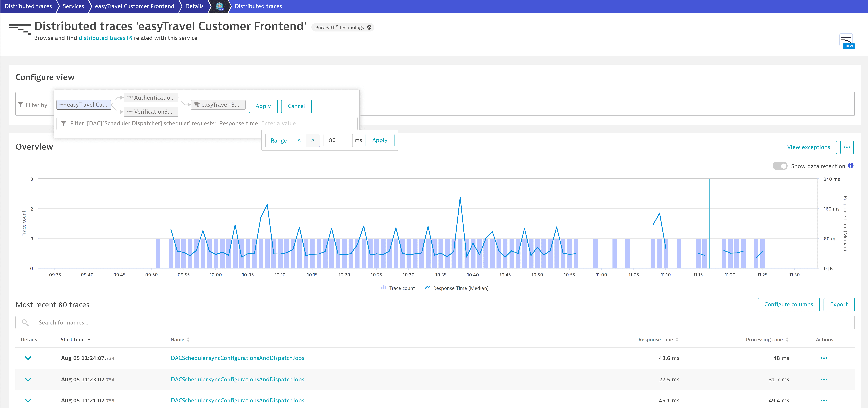Toggle Show data retention switch

780,166
